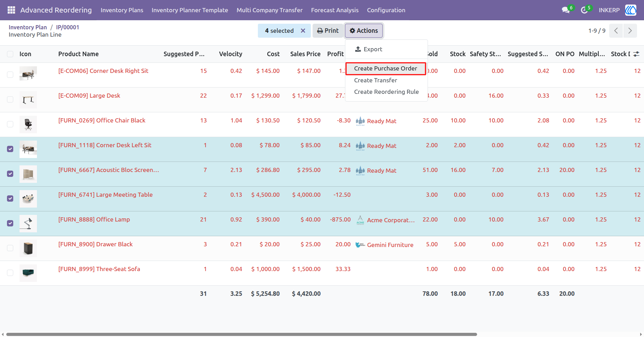Open the IP/00001 breadcrumb link
Viewport: 644px width, 337px height.
coord(68,27)
